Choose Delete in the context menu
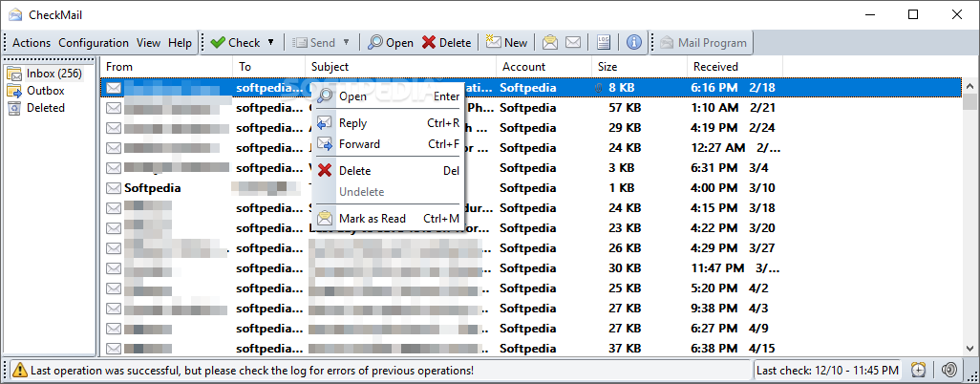This screenshot has height=384, width=980. pos(388,171)
